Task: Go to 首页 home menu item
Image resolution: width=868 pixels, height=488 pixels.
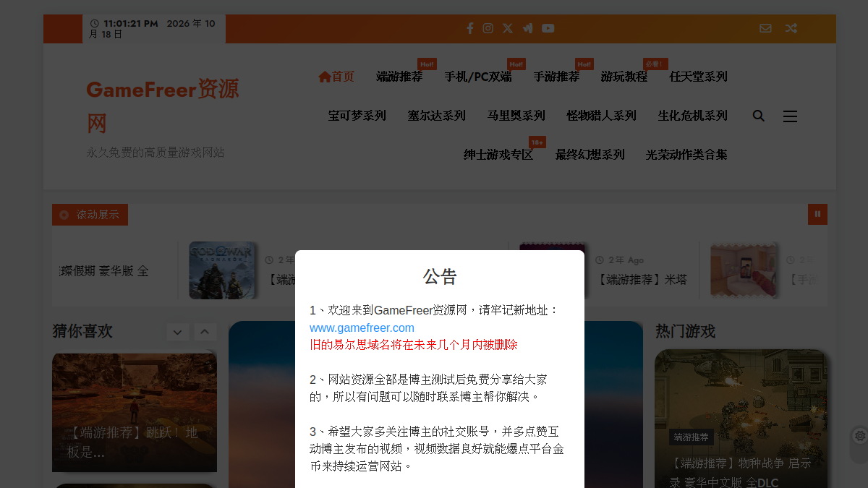Action: 336,77
